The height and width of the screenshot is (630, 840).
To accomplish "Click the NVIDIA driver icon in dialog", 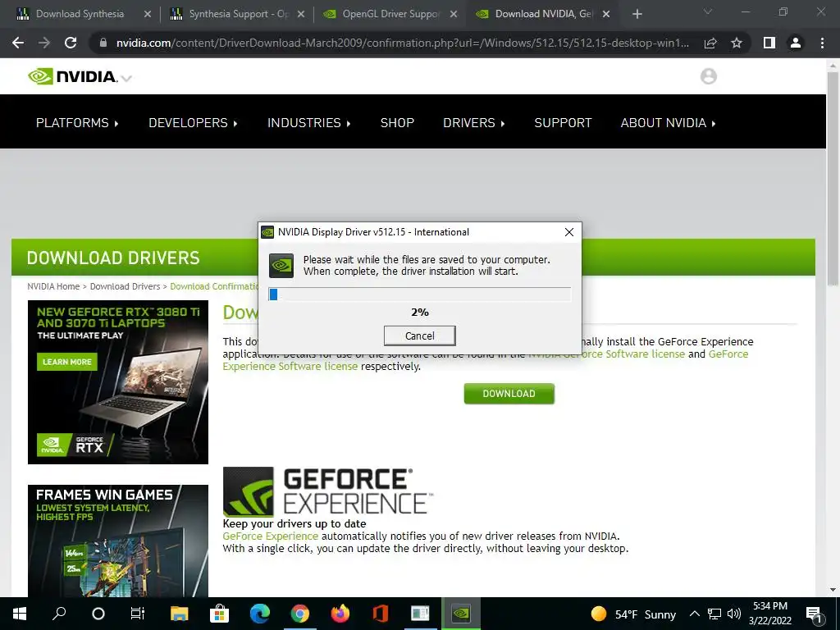I will [281, 266].
